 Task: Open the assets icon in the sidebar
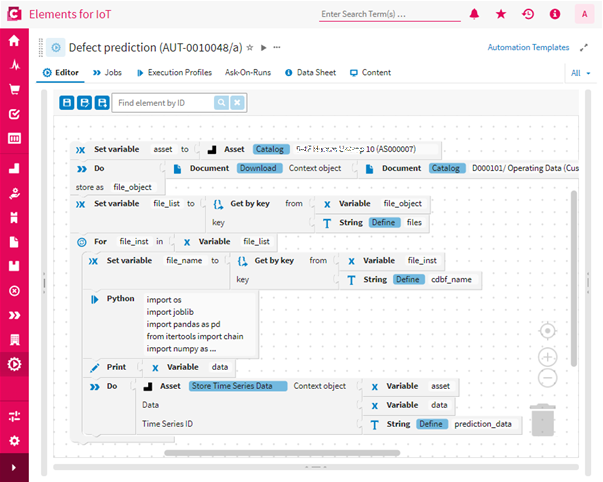14,168
